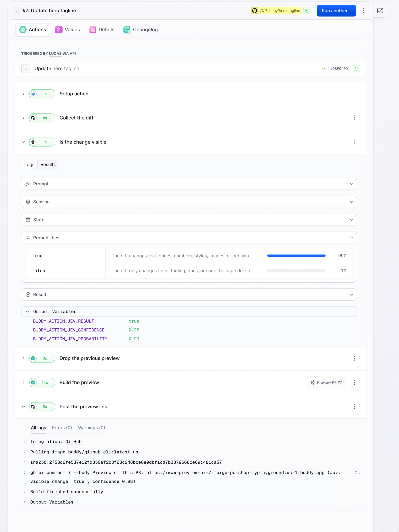
Task: Select BUDDY_ACTION_JEV_RESULT variable
Action: click(x=64, y=321)
